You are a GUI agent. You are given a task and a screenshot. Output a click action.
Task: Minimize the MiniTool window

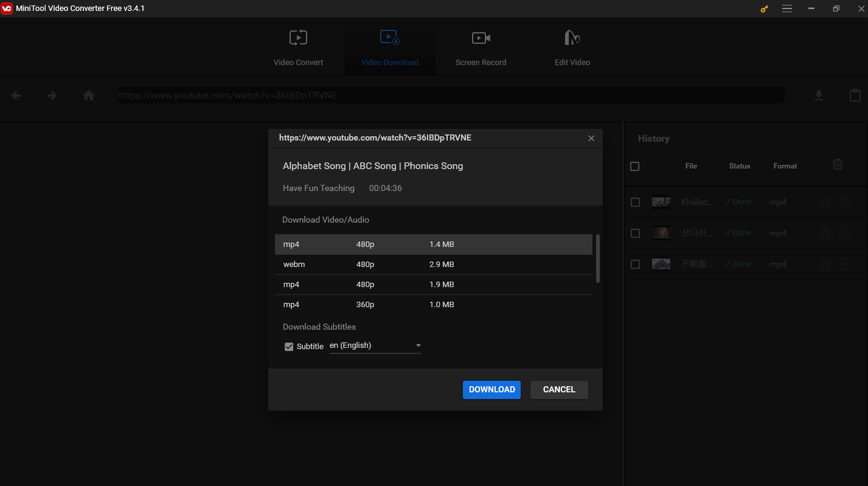(x=811, y=9)
